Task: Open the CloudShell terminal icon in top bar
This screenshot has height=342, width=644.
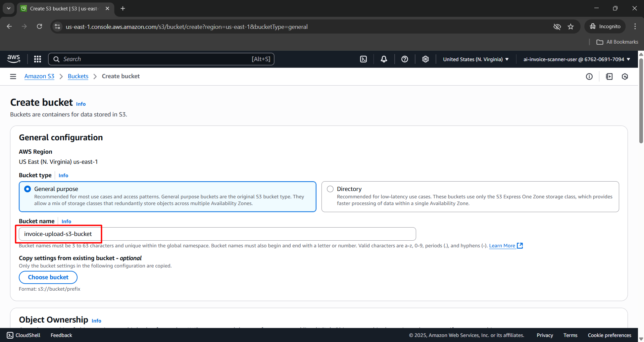Action: coord(363,59)
